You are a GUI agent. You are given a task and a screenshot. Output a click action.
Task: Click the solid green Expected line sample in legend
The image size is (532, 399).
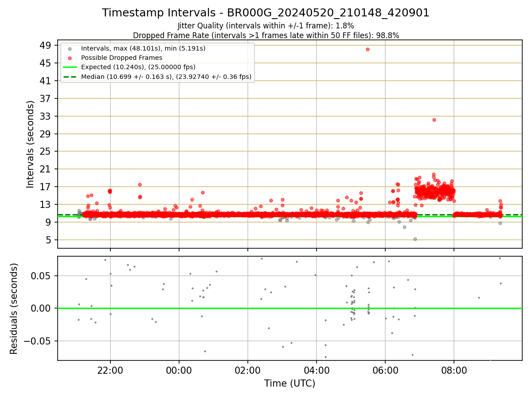(x=70, y=67)
